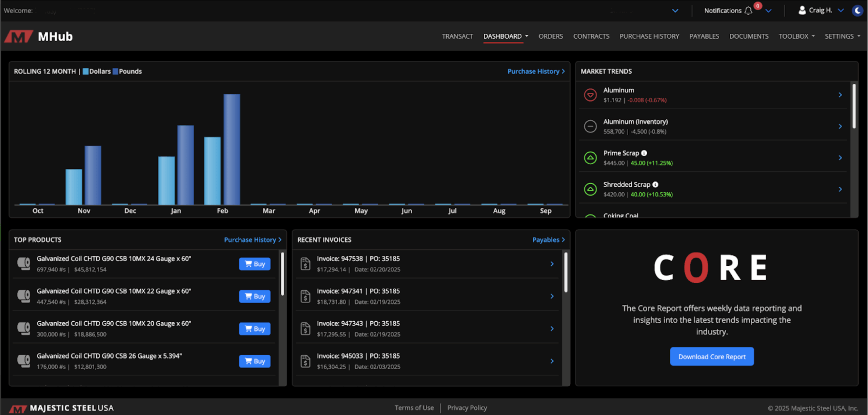The image size is (868, 415).
Task: Click coil icon for 24 Gauge product
Action: [24, 264]
